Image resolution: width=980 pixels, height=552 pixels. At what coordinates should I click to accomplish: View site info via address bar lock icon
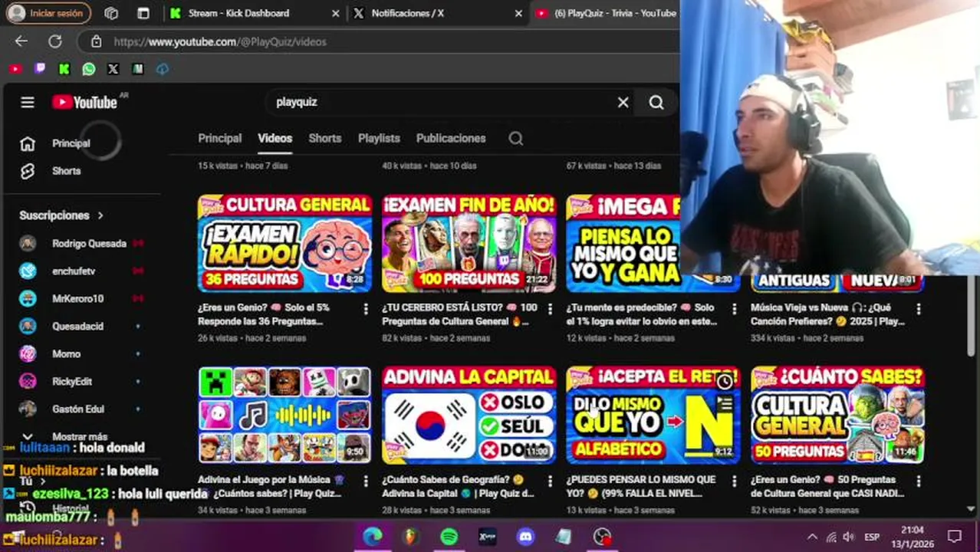point(96,41)
